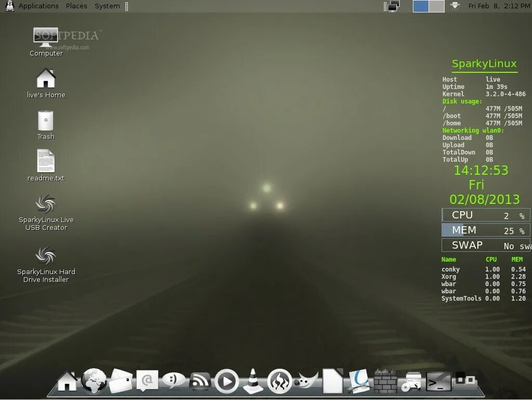
Task: Launch LibreOffice blank document icon
Action: 332,381
